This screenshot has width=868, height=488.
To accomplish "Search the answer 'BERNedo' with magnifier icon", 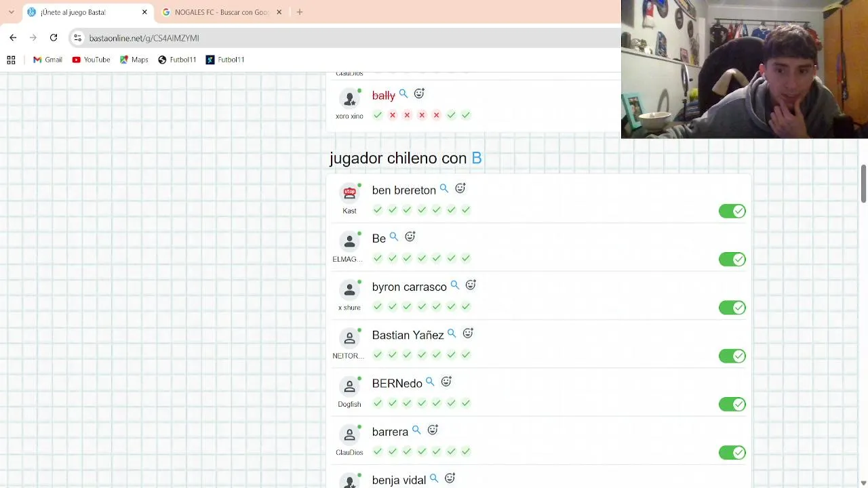I will coord(430,382).
